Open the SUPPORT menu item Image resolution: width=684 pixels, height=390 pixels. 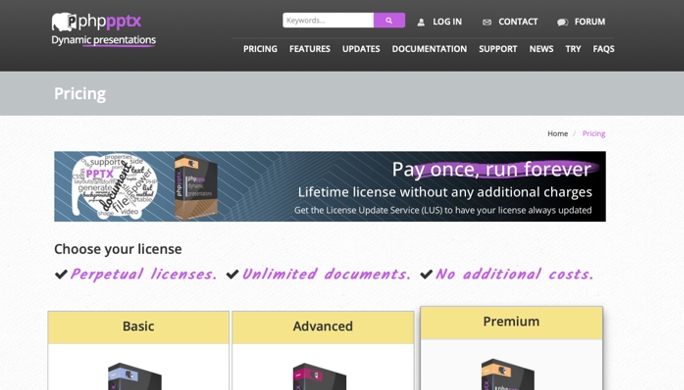tap(498, 49)
